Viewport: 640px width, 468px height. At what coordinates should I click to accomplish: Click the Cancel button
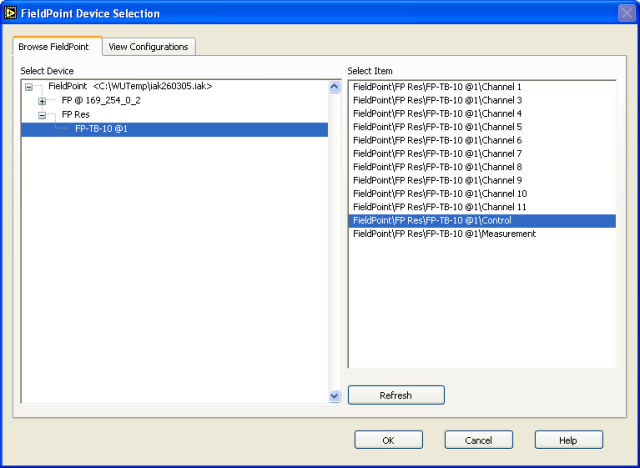tap(479, 440)
